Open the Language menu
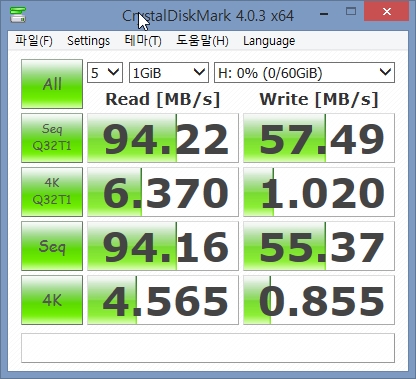Image resolution: width=416 pixels, height=379 pixels. tap(269, 41)
